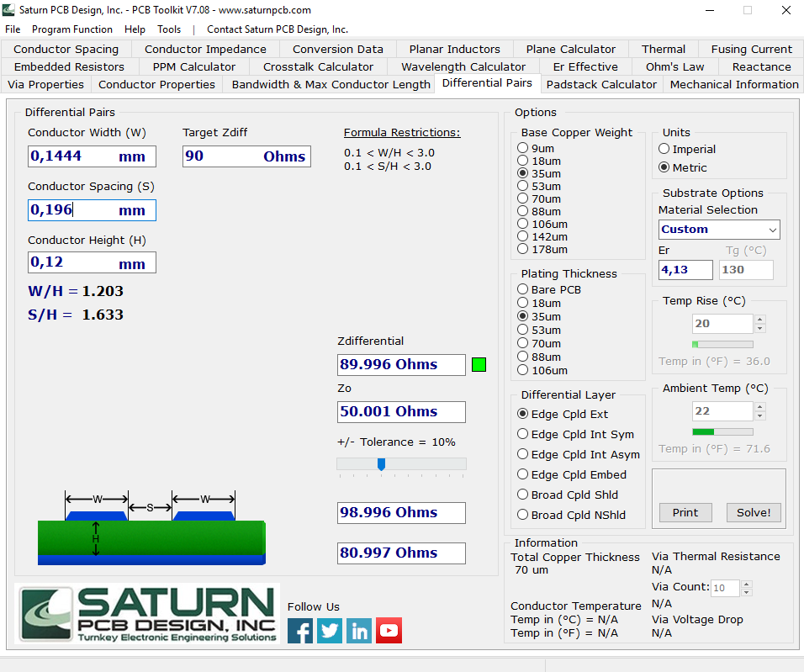Adjust the Tolerance slider handle

tap(381, 464)
